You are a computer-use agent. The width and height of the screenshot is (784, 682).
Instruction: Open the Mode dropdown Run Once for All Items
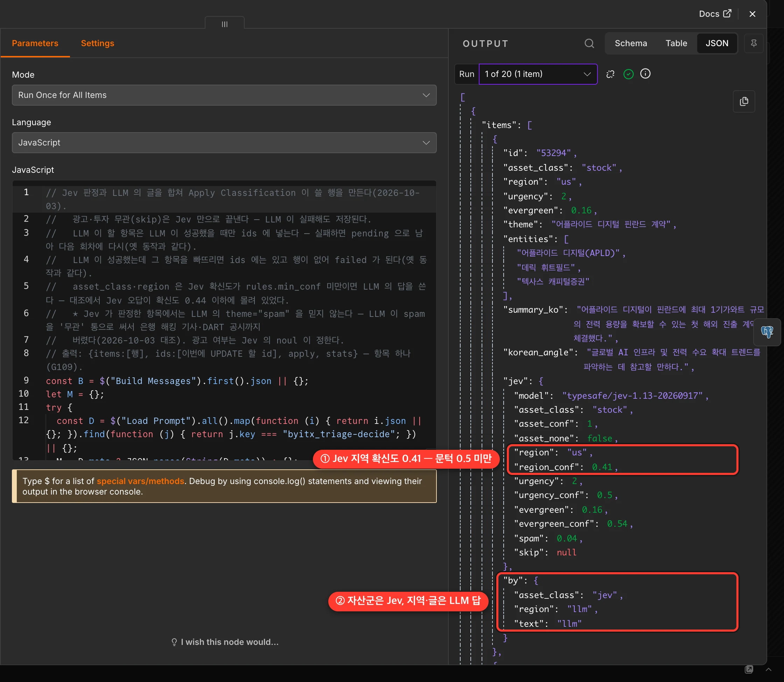coord(224,95)
